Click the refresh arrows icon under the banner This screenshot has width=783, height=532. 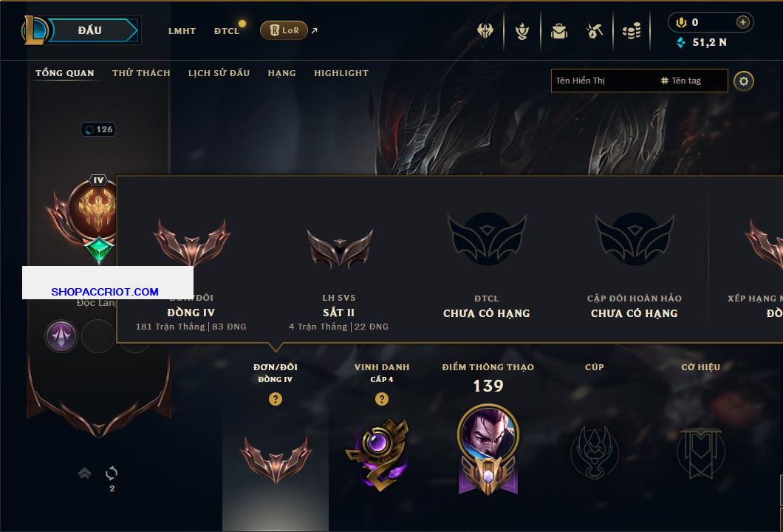[x=112, y=473]
